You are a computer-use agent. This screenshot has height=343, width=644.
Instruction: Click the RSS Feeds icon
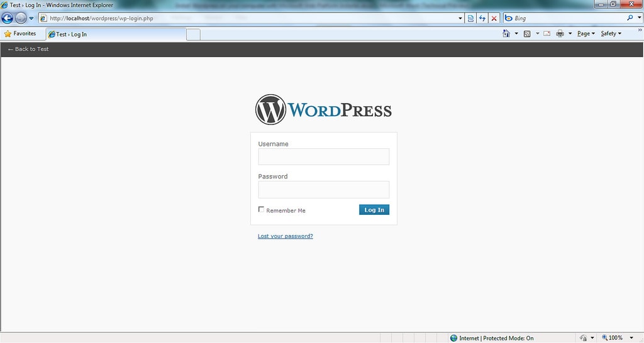point(527,34)
